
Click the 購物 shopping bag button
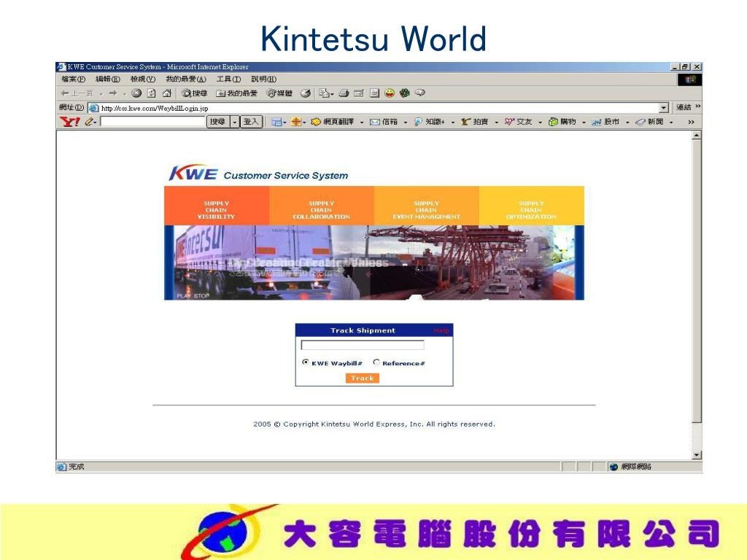click(562, 122)
